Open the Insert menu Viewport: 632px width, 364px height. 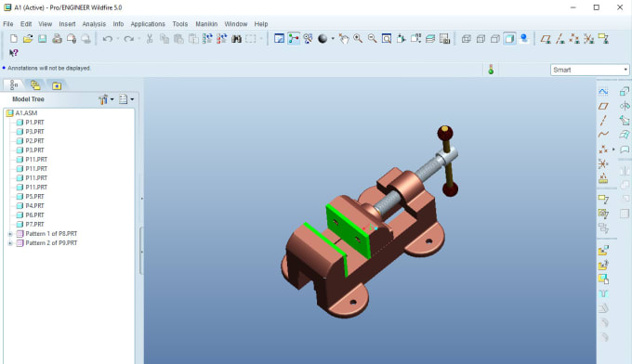pos(67,24)
